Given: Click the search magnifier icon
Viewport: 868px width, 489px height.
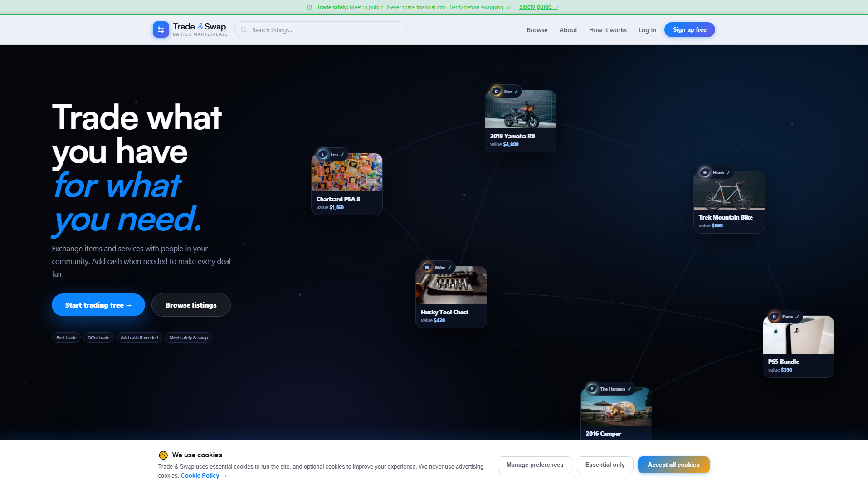Looking at the screenshot, I should tap(244, 29).
